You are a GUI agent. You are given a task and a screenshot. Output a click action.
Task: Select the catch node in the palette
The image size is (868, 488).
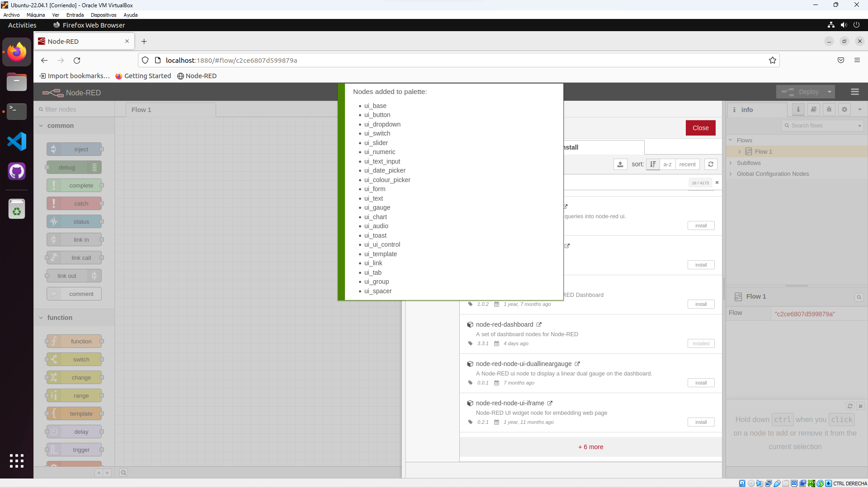[x=75, y=203]
